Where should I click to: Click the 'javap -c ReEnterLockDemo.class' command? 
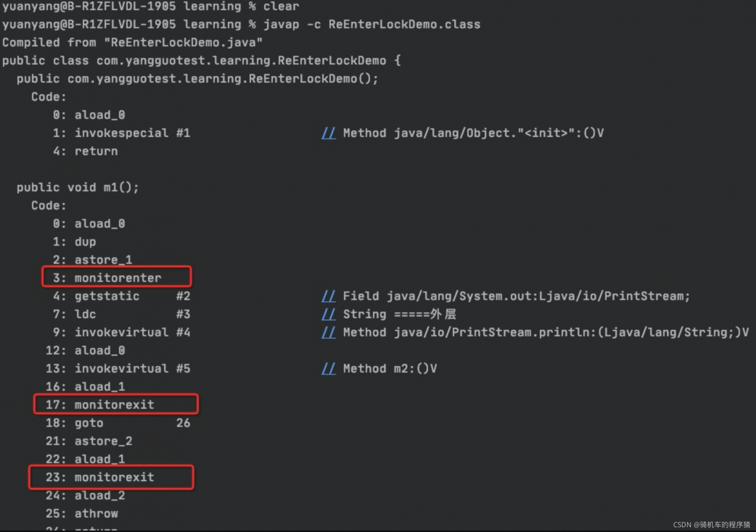pos(372,24)
